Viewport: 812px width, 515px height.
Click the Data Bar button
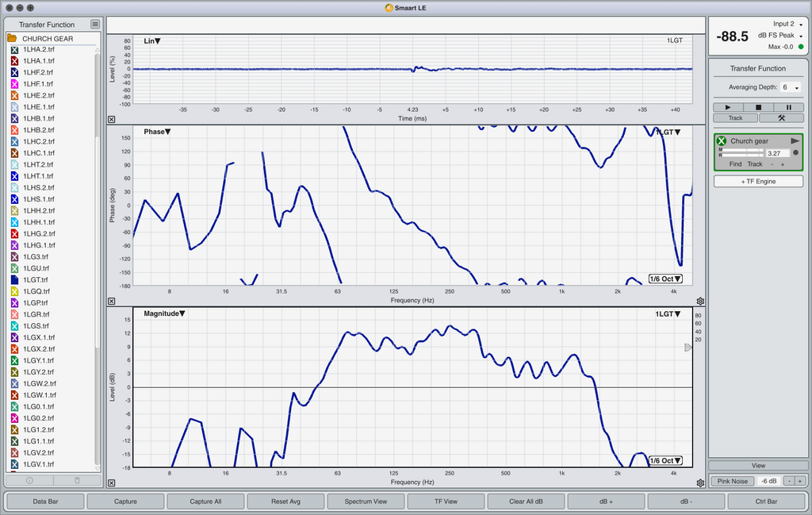tap(45, 502)
